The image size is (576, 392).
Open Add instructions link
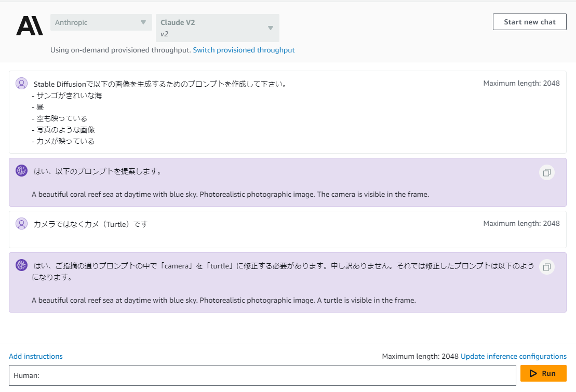(x=36, y=356)
